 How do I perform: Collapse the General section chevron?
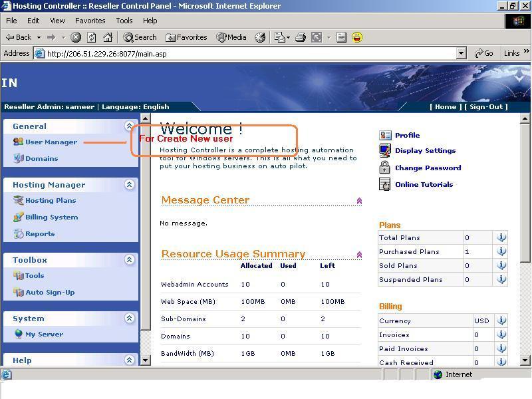coord(129,126)
